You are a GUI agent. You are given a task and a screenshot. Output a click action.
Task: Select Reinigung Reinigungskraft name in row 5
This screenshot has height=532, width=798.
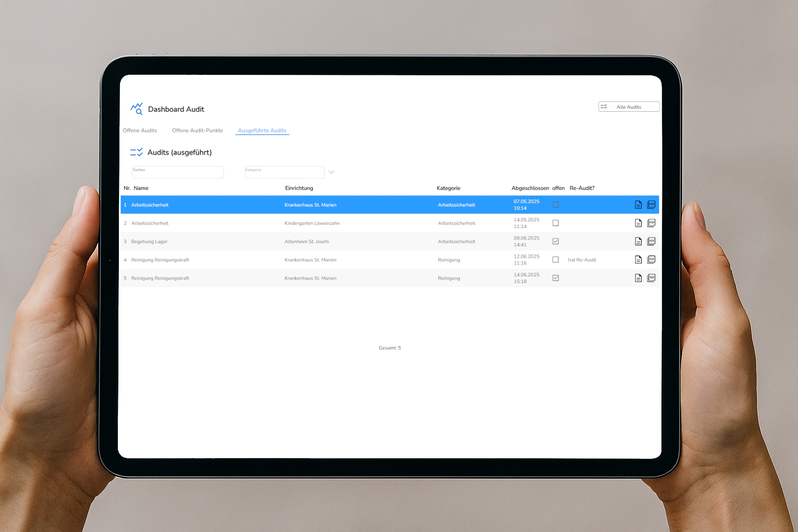coord(160,278)
